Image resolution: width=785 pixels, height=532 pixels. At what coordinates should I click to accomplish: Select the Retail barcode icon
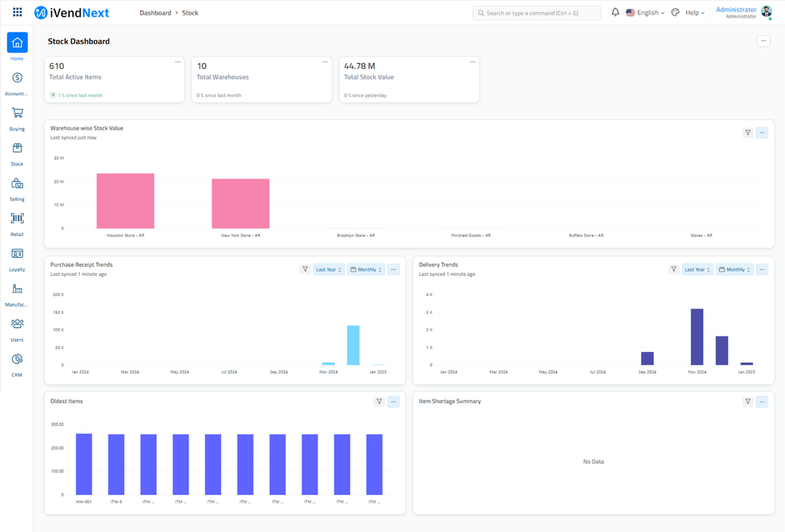17,218
